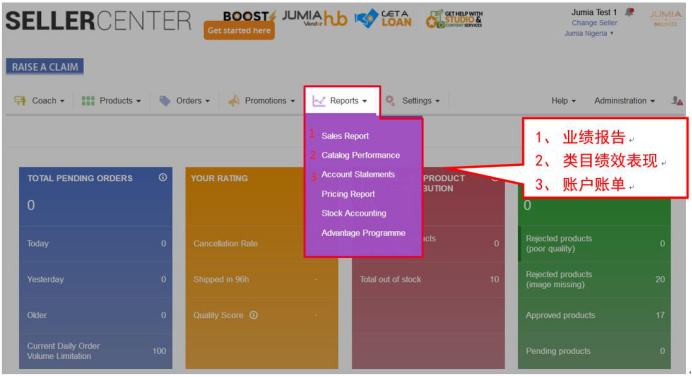Screen dimensions: 692x377
Task: Click info icon next to Quality Score
Action: click(x=253, y=315)
